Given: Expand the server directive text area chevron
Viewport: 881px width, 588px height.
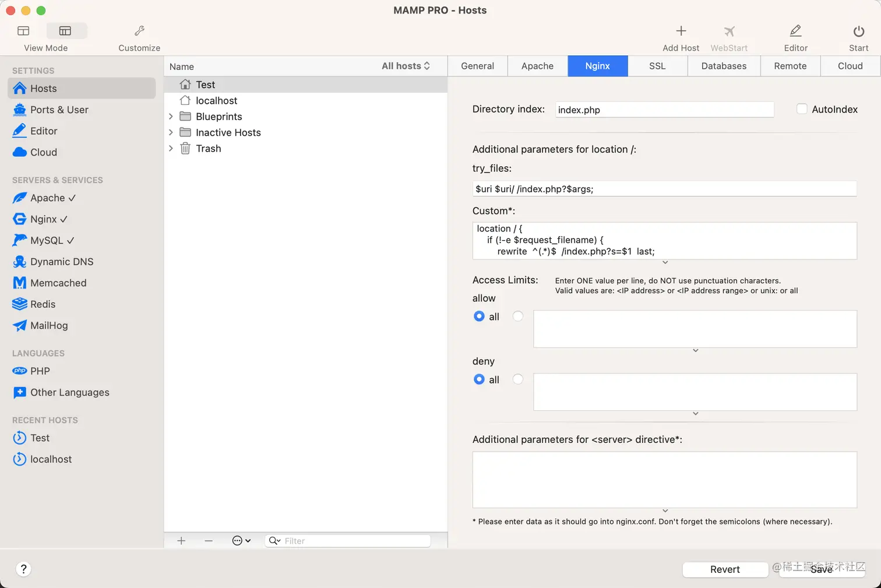Looking at the screenshot, I should coord(665,511).
